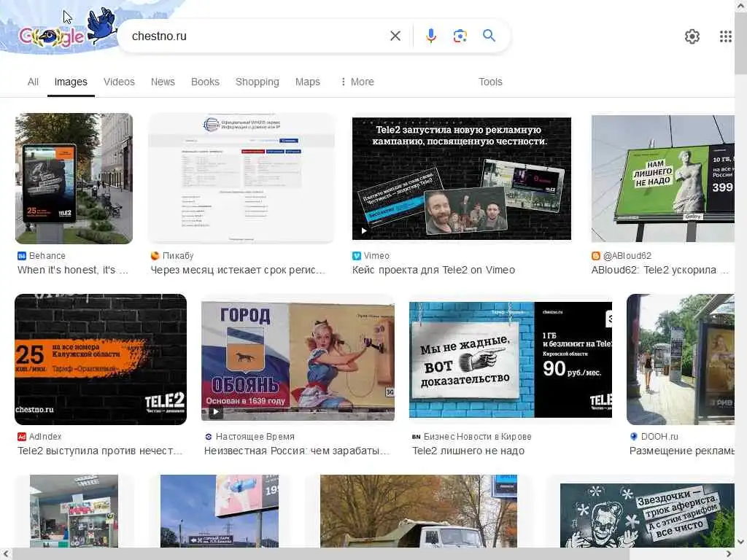This screenshot has height=560, width=747.
Task: Open the green billboard ABloud62 thumbnail
Action: (x=662, y=178)
